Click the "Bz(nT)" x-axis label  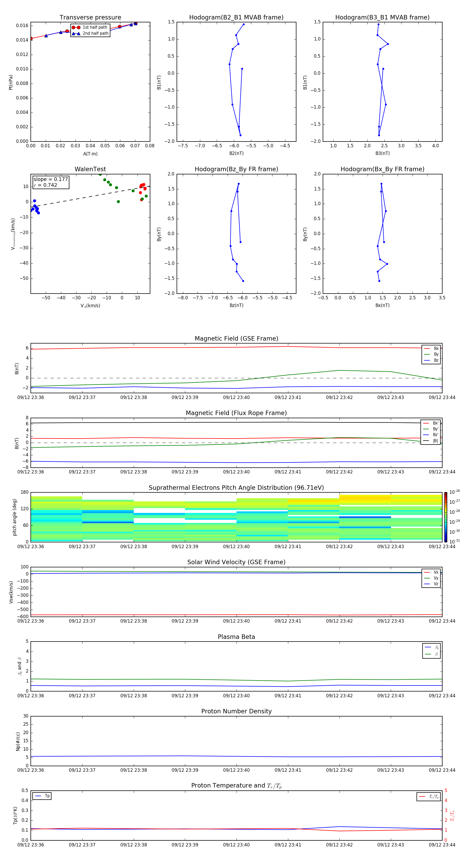click(236, 305)
